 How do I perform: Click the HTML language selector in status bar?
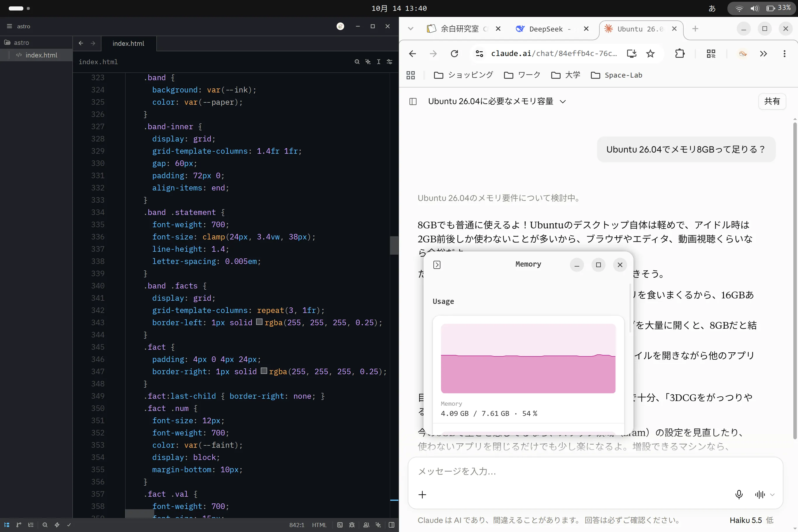pos(319,525)
